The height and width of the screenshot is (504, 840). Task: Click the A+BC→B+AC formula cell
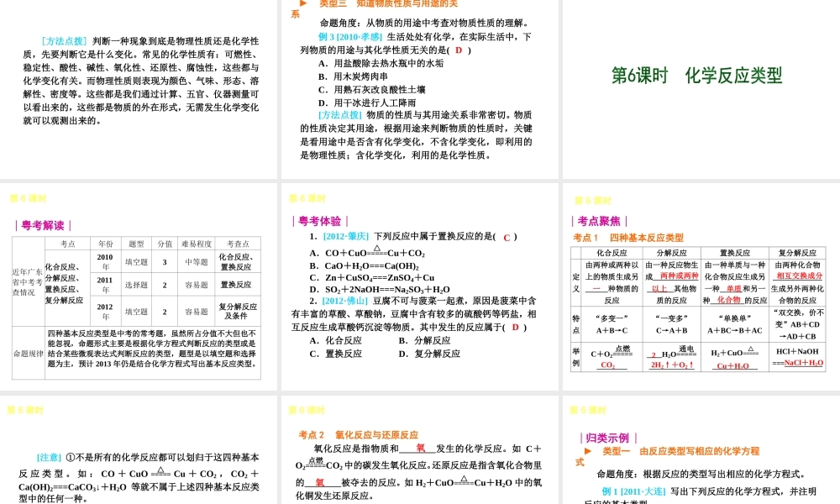734,330
